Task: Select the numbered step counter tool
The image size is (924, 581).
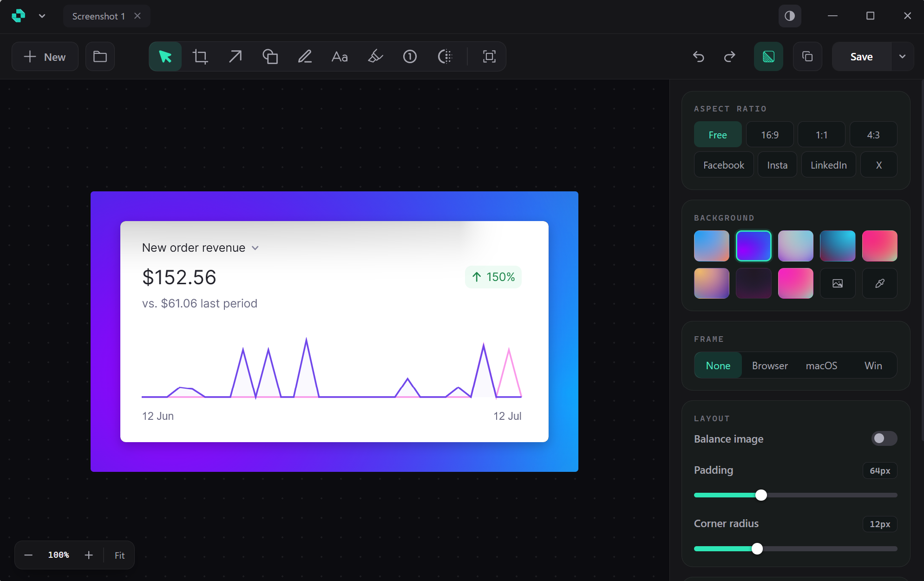Action: tap(410, 57)
